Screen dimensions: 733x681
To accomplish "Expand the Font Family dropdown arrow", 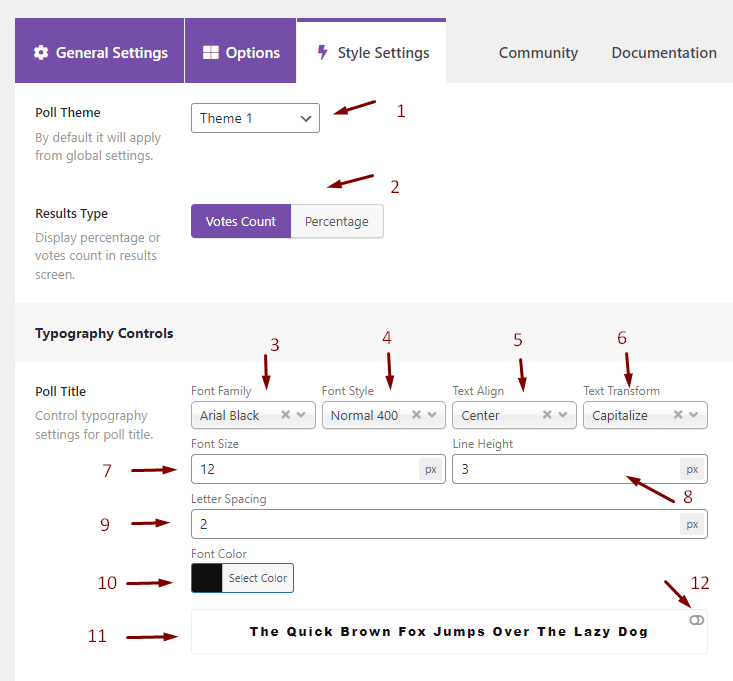I will 301,415.
